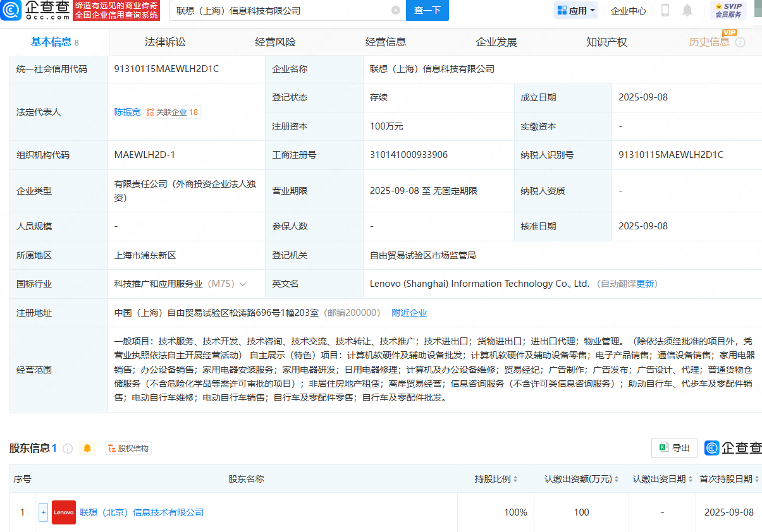Click the 查一下 search button
Viewport: 762px width, 532px height.
point(427,10)
